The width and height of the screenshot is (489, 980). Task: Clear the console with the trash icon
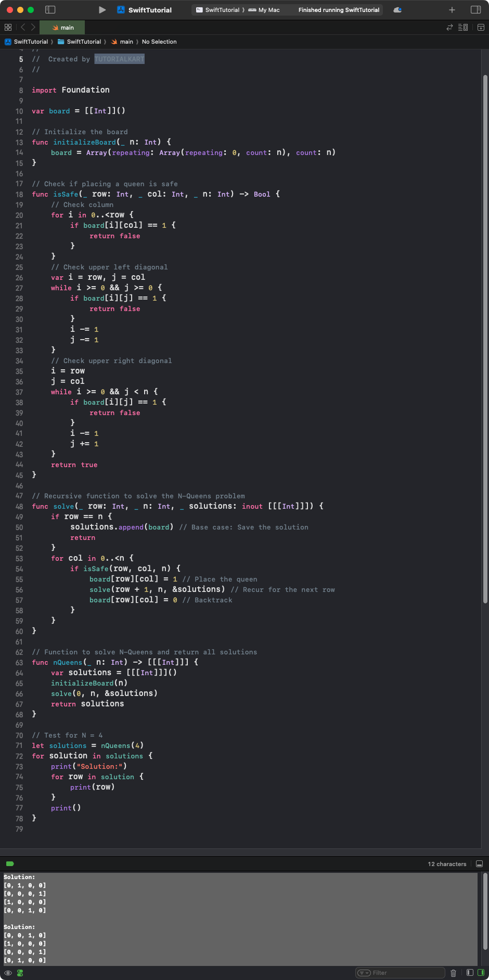(454, 973)
